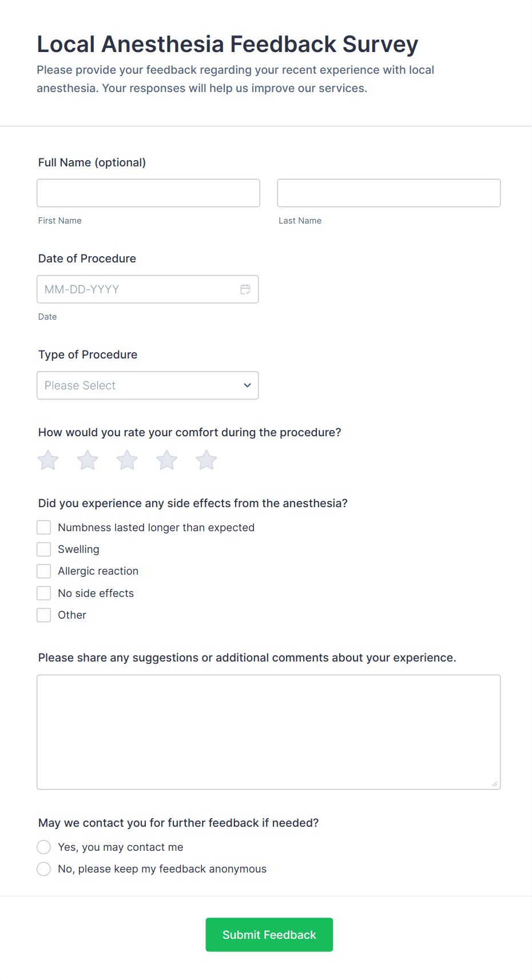Click the MM-DD-YYYY date input
532x980 pixels.
[x=137, y=289]
